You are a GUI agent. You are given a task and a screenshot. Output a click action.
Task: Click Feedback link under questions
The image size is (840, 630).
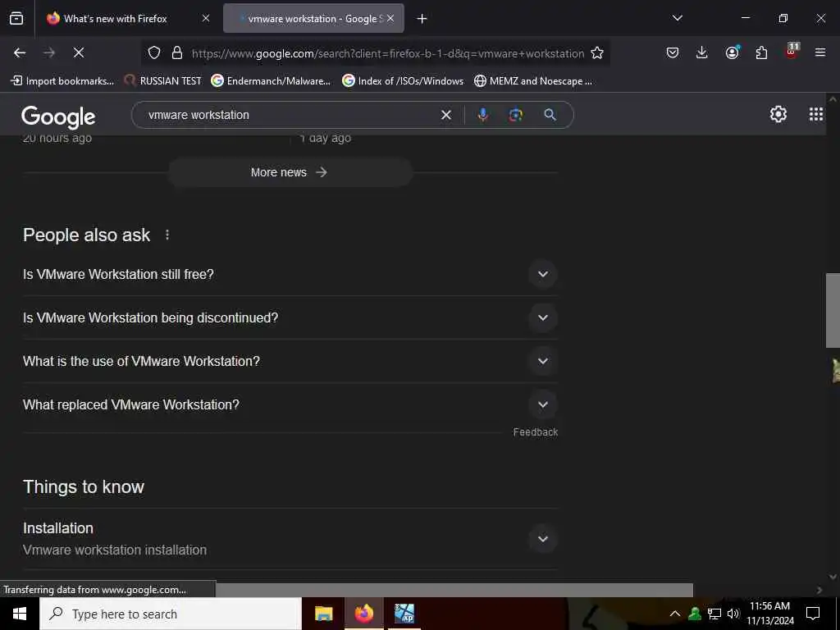click(x=535, y=432)
